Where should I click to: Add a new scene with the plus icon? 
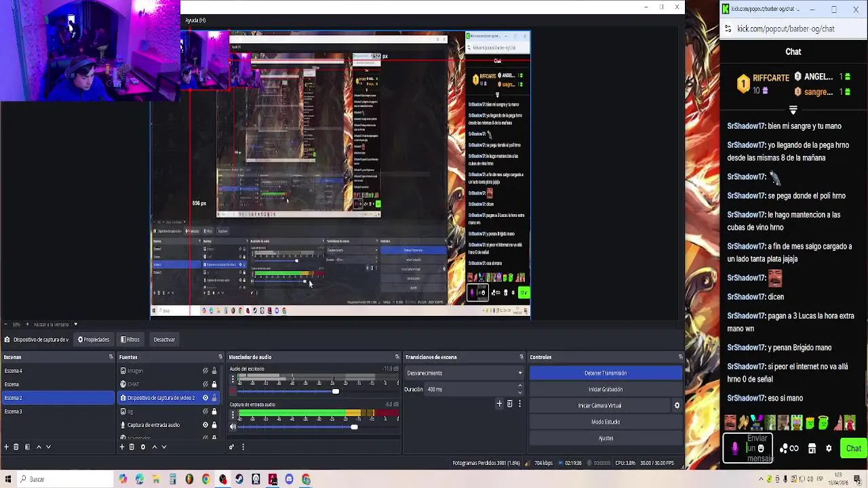pyautogui.click(x=6, y=447)
